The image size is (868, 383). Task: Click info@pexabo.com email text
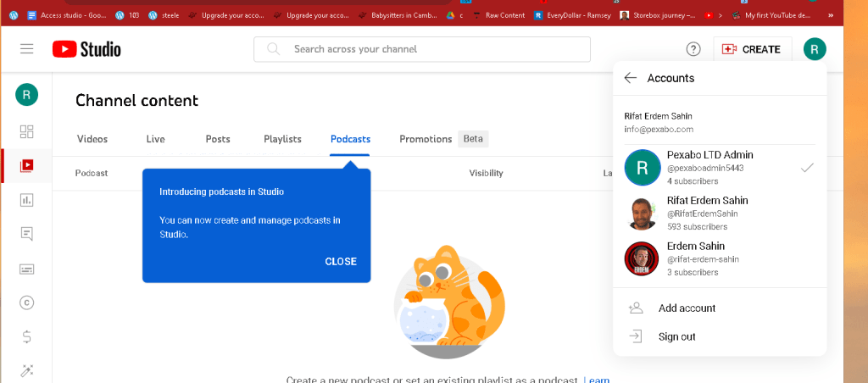[659, 130]
